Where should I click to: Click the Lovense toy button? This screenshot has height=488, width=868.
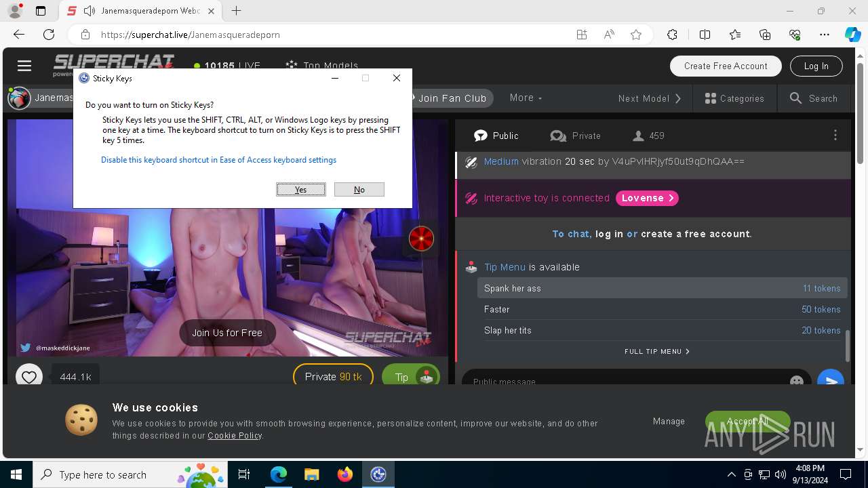coord(647,198)
